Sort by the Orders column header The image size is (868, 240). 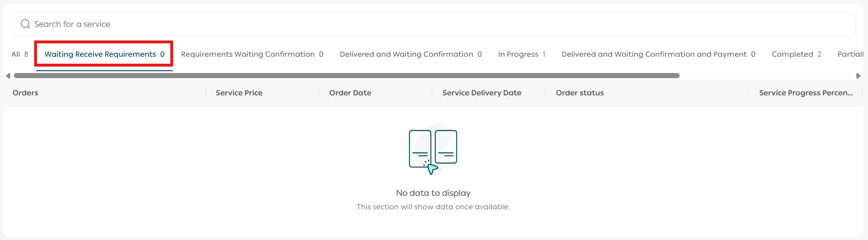pos(26,93)
